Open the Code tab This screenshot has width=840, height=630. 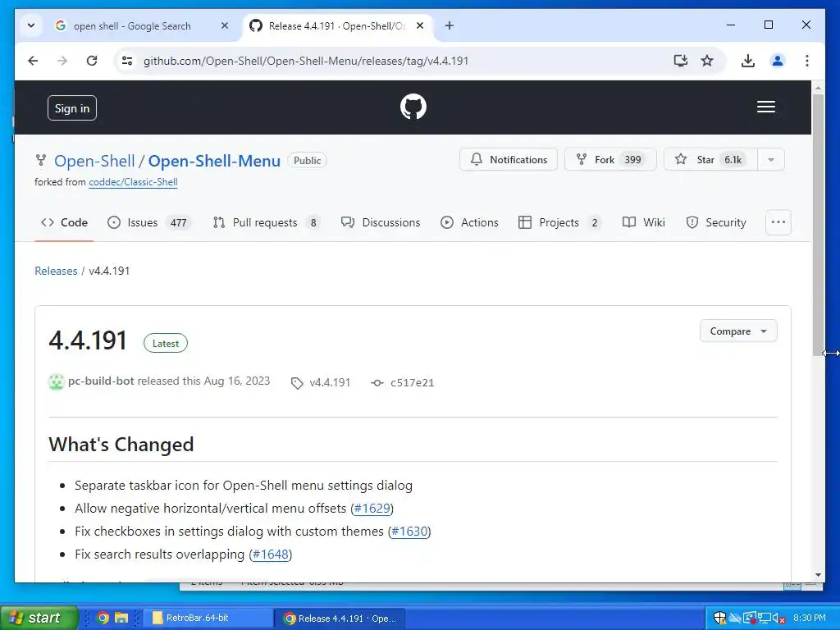pos(64,222)
